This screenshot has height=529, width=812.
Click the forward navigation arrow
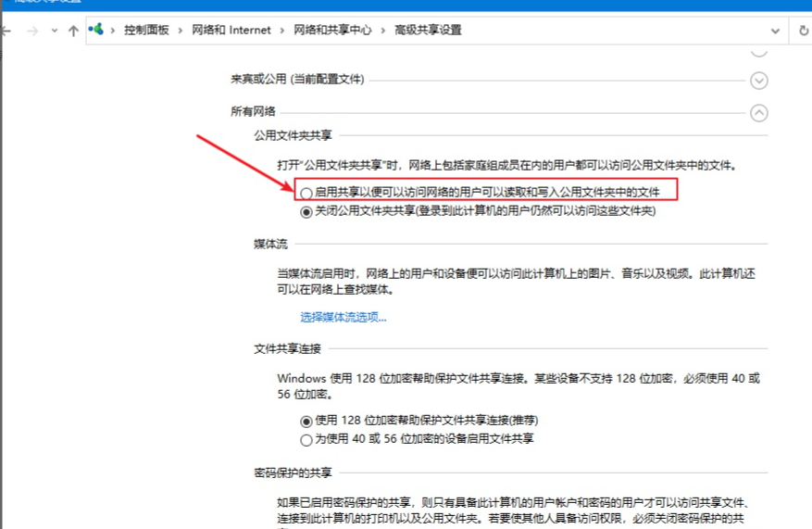(x=32, y=31)
